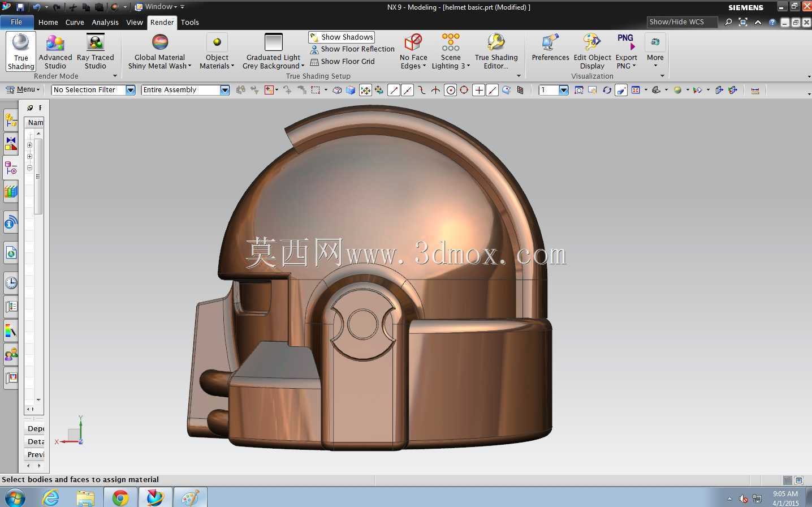Image resolution: width=812 pixels, height=507 pixels.
Task: Open the Menu button in top border bar
Action: [x=23, y=90]
